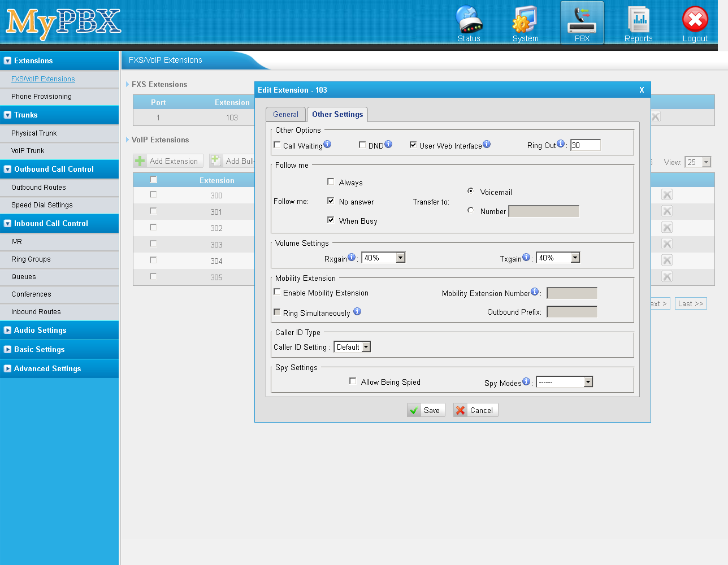Uncheck User Web Interface

(x=413, y=145)
